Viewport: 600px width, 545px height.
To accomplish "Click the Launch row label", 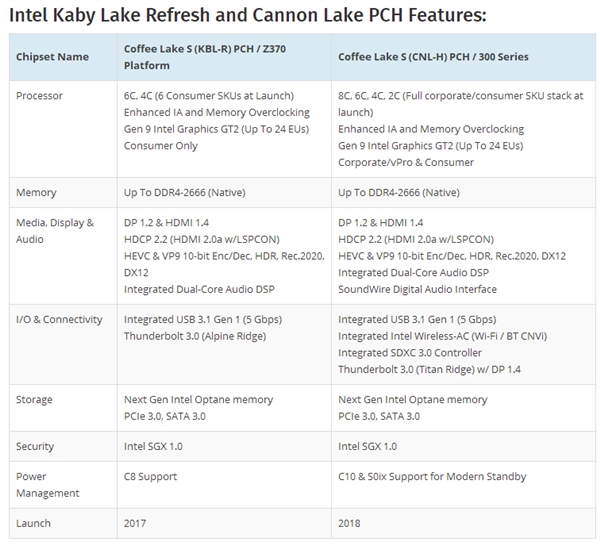I will pos(34,523).
